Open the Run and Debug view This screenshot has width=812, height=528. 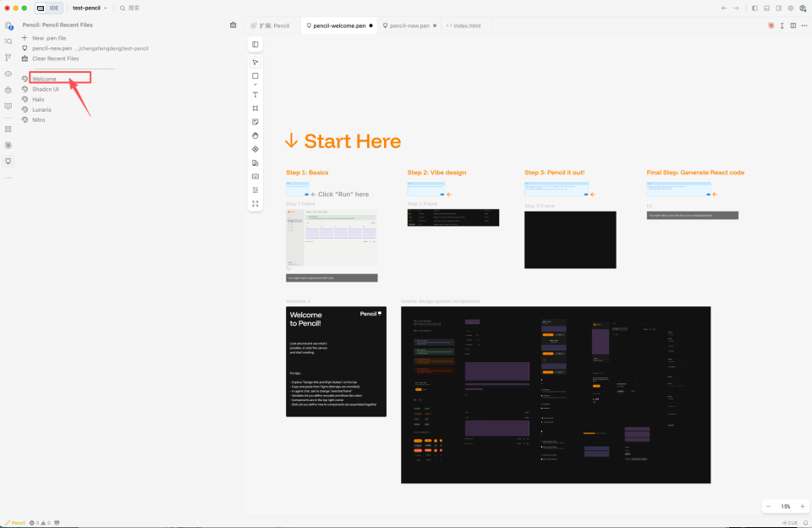[x=8, y=90]
